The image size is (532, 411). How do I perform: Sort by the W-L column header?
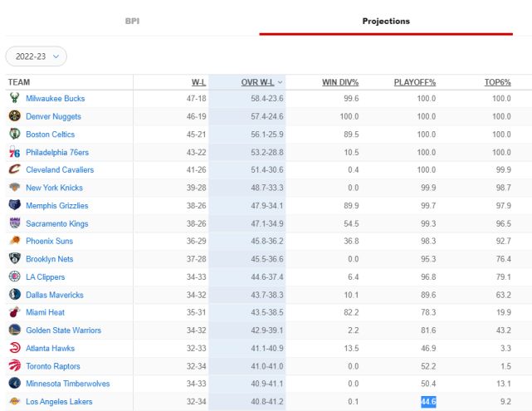[x=198, y=82]
